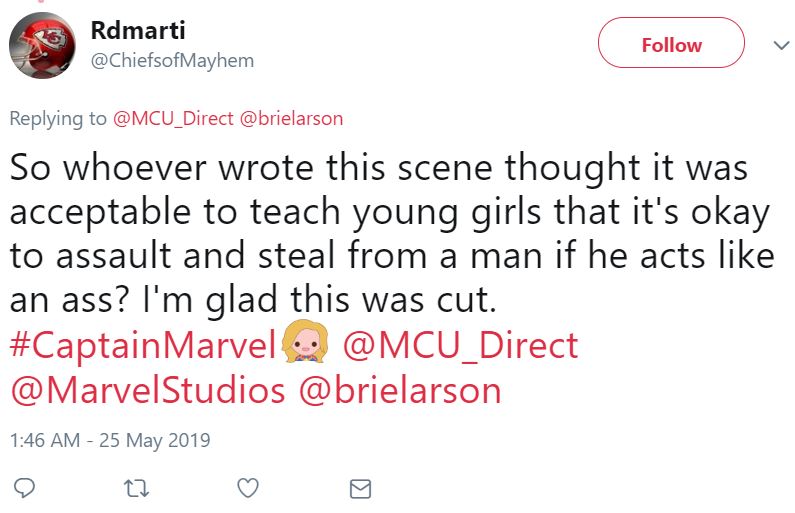
Task: Click the "Replying to" label text
Action: click(58, 118)
